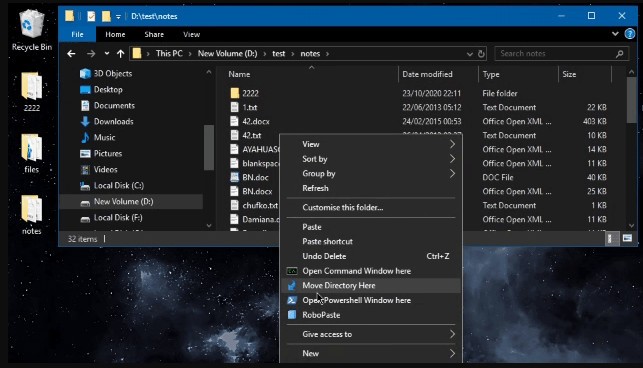Select the BN.doc file icon
The width and height of the screenshot is (643, 368).
tap(235, 177)
